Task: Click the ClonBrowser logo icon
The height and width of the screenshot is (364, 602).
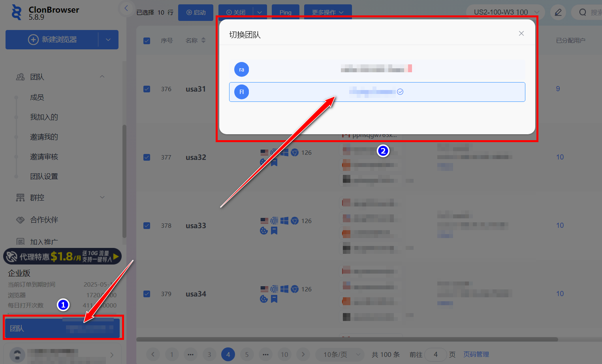Action: (x=17, y=12)
